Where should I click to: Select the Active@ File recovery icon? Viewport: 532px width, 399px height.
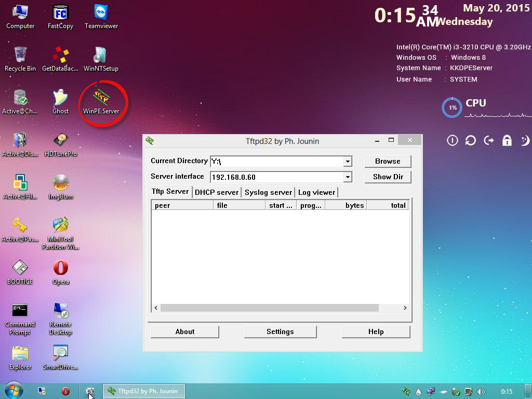pos(20,187)
